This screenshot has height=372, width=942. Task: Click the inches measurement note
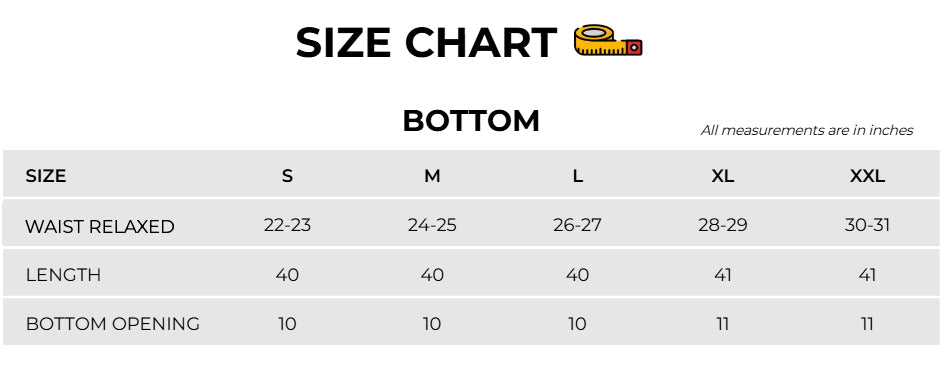coord(807,130)
